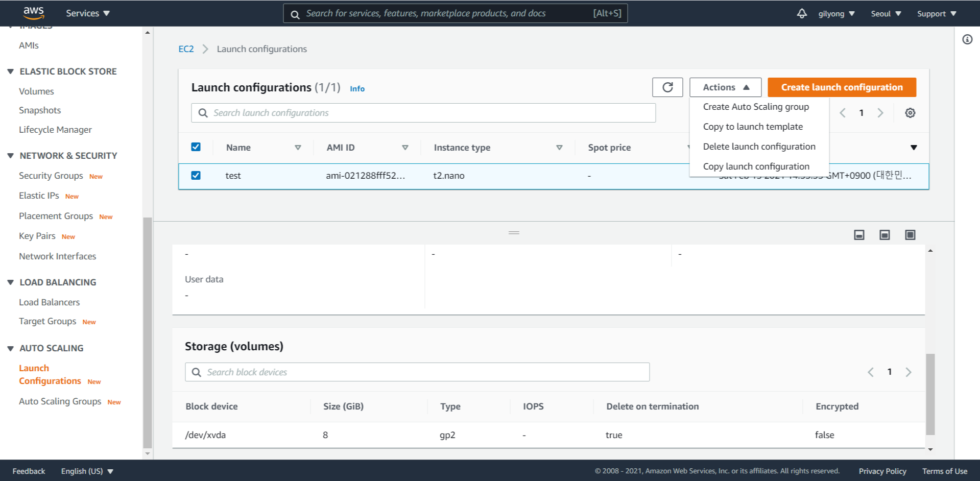Collapse the Load Balancing section
980x481 pixels.
(x=10, y=282)
